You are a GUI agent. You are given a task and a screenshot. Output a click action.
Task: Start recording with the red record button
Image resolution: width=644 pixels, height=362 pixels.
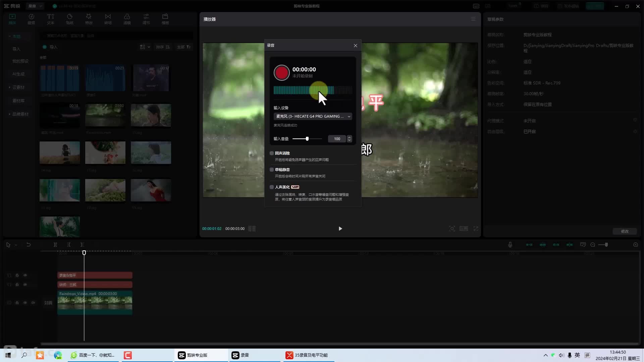tap(281, 73)
